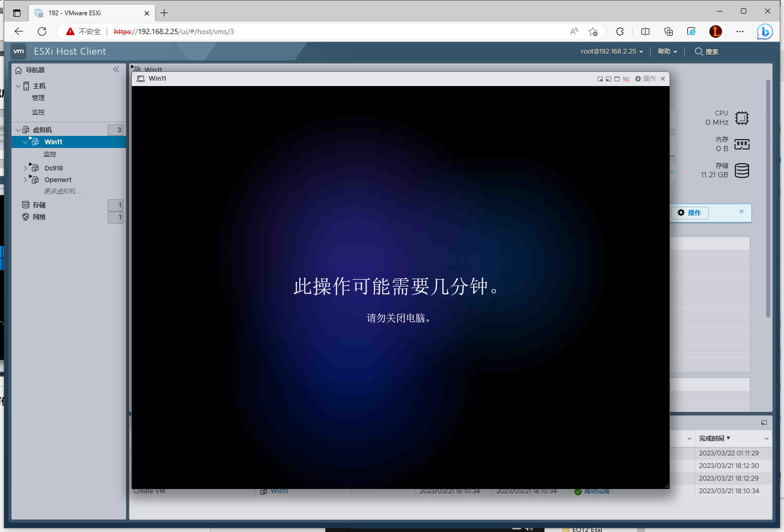Click the read aloud icon in address bar
784x532 pixels.
tap(574, 31)
